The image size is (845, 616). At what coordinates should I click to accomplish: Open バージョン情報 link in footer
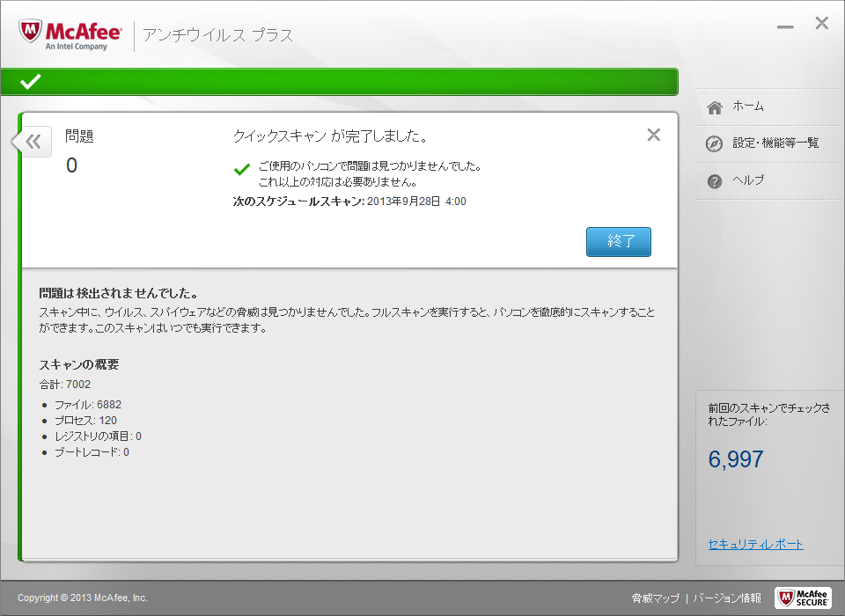point(727,598)
